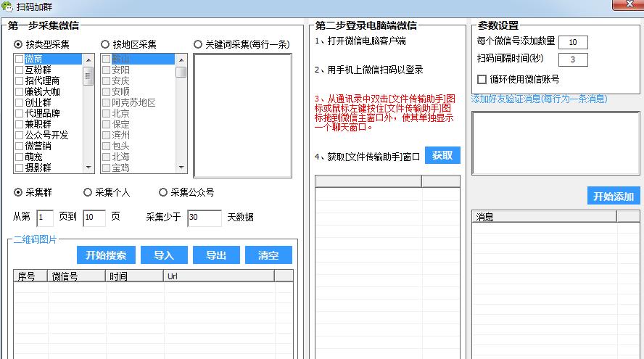
Task: Tick the 招代理商 checkbox
Action: point(20,81)
